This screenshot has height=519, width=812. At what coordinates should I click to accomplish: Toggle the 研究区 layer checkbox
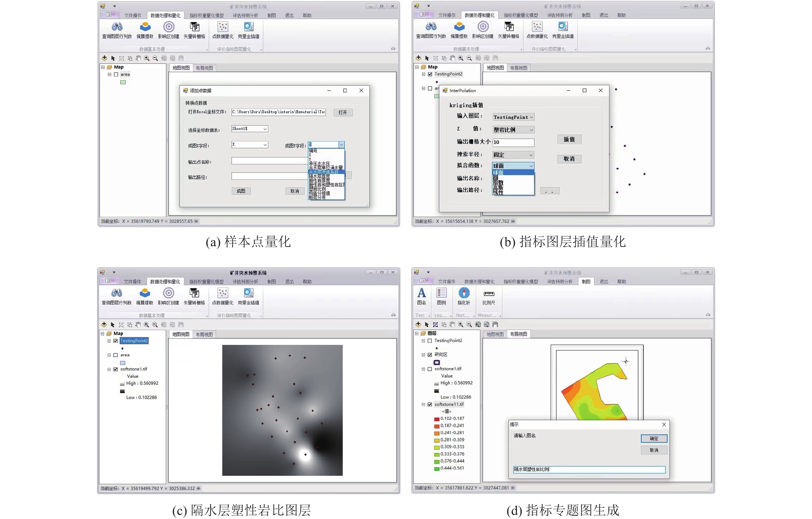430,355
